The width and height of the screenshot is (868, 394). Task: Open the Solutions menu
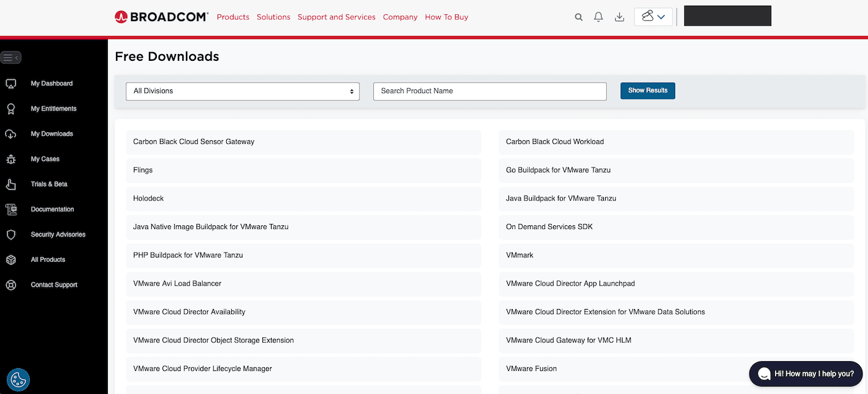[273, 17]
